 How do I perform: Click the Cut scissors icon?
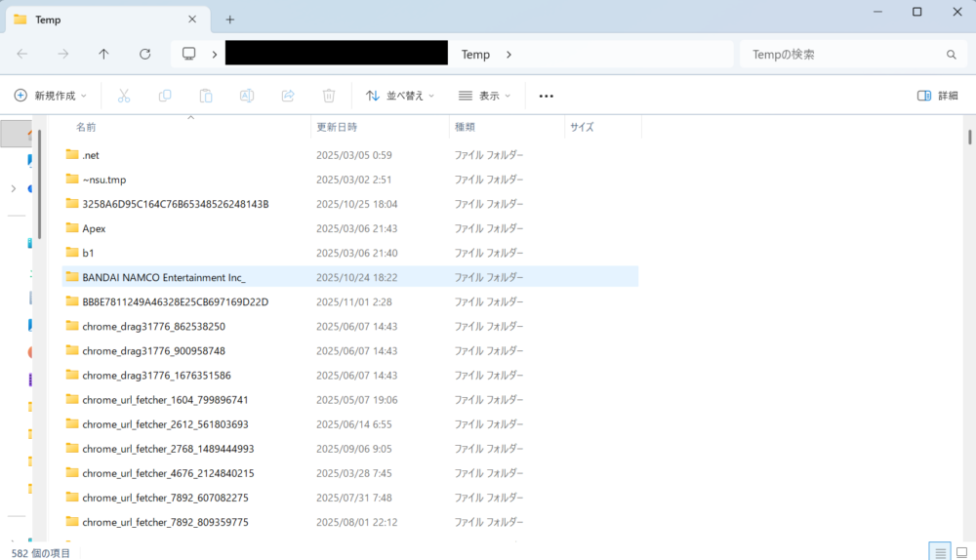click(x=124, y=96)
